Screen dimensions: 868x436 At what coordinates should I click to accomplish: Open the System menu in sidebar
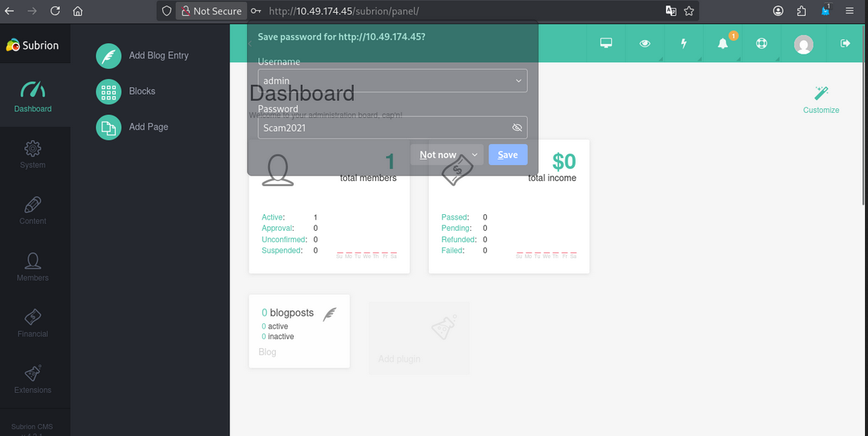coord(33,154)
